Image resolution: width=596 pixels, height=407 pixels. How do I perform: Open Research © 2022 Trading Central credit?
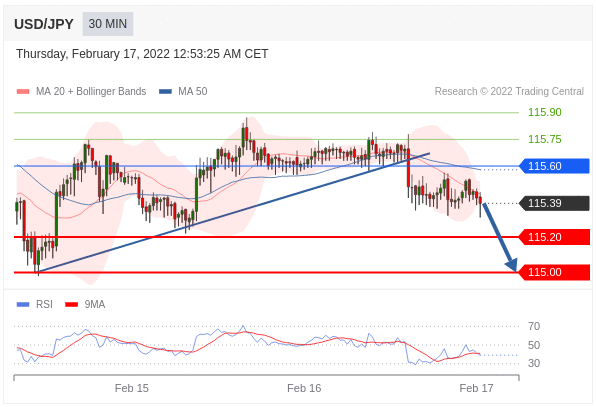click(x=509, y=92)
